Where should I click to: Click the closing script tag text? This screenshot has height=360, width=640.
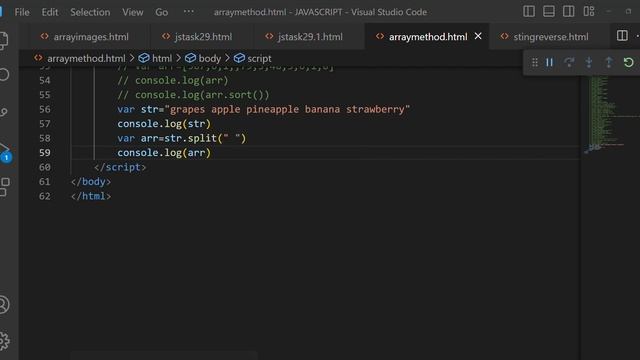pyautogui.click(x=120, y=167)
